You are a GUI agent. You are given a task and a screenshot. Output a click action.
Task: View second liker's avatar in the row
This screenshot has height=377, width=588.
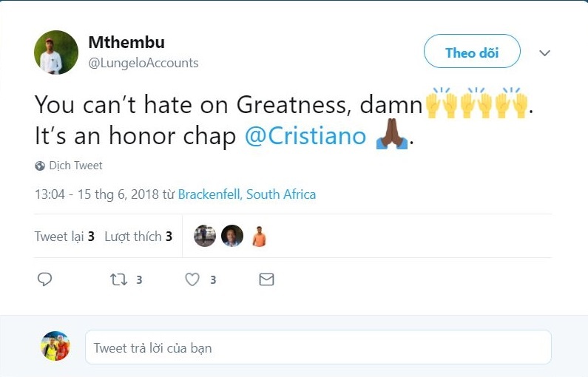click(x=232, y=236)
